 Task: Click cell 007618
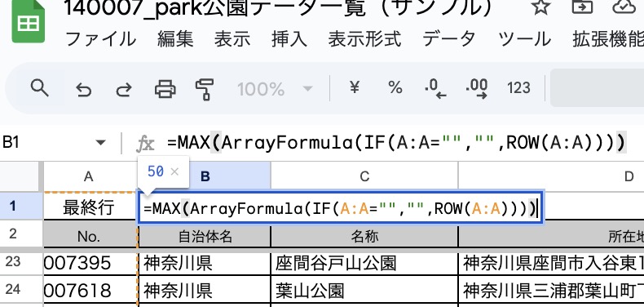coord(90,291)
